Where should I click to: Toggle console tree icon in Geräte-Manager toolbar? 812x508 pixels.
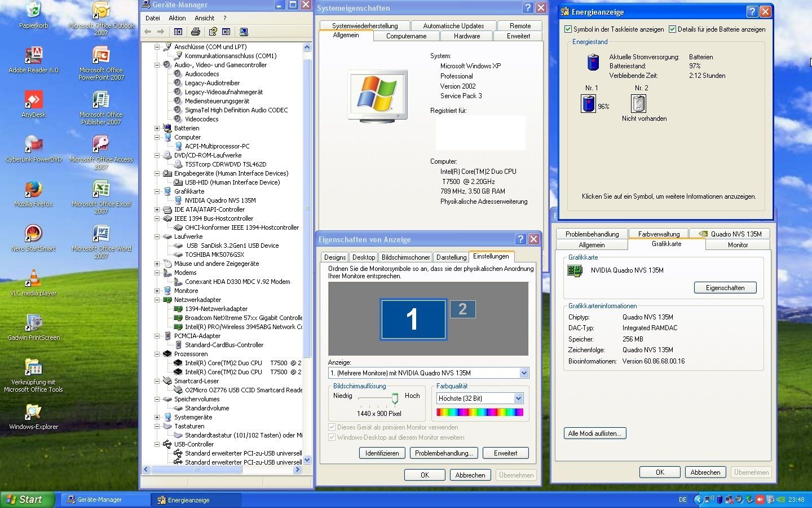click(178, 32)
